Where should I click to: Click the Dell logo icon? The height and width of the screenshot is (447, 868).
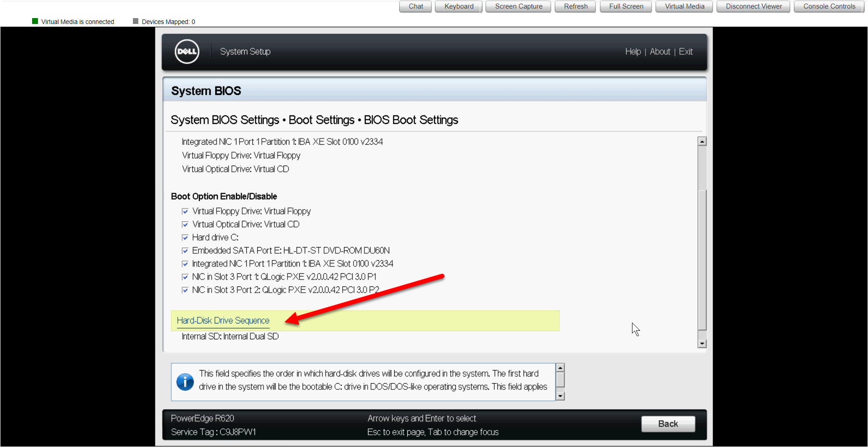pos(187,52)
